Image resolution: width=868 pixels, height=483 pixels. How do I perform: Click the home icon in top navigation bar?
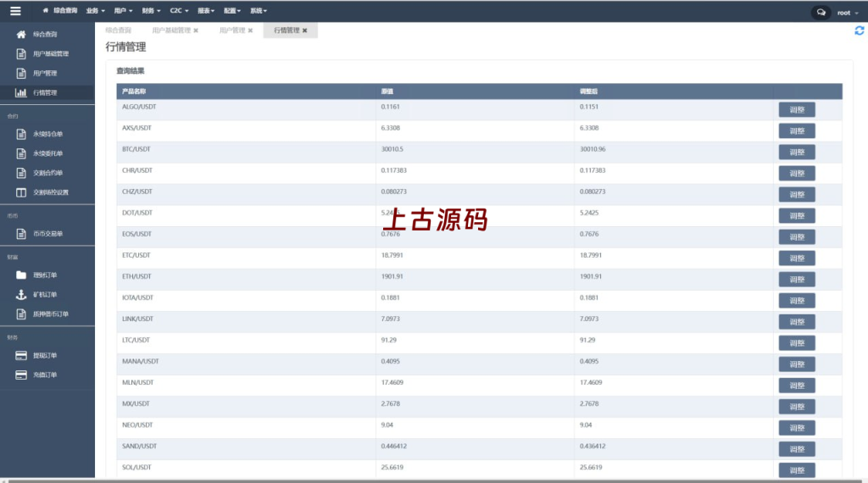(x=46, y=10)
